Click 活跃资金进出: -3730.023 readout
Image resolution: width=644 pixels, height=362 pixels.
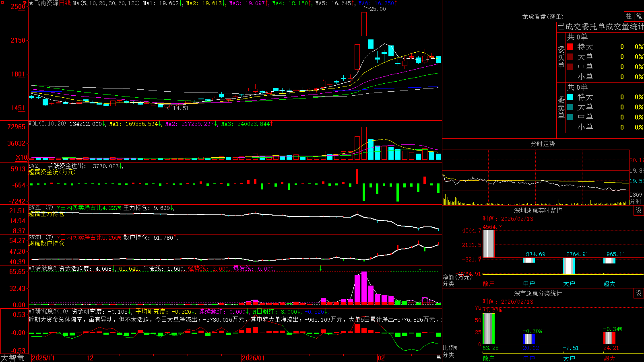tap(83, 166)
